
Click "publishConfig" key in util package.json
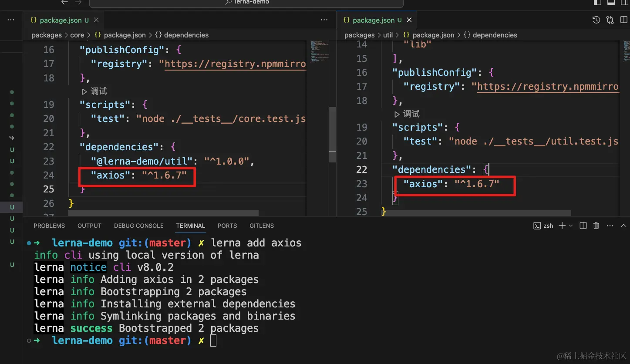pyautogui.click(x=435, y=72)
